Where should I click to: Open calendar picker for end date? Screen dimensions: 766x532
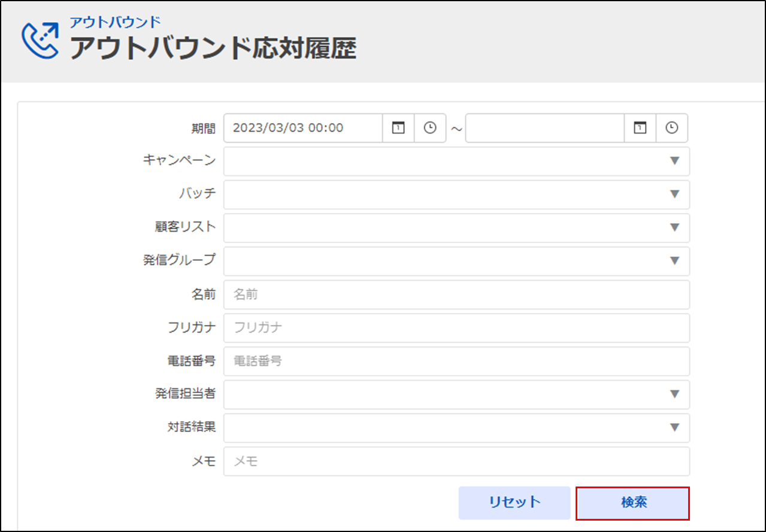(640, 128)
